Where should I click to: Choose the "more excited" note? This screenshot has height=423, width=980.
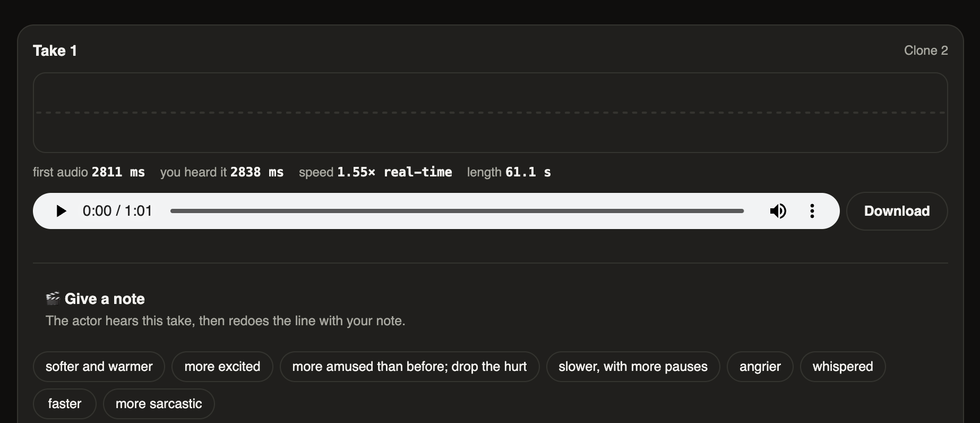[x=222, y=367]
